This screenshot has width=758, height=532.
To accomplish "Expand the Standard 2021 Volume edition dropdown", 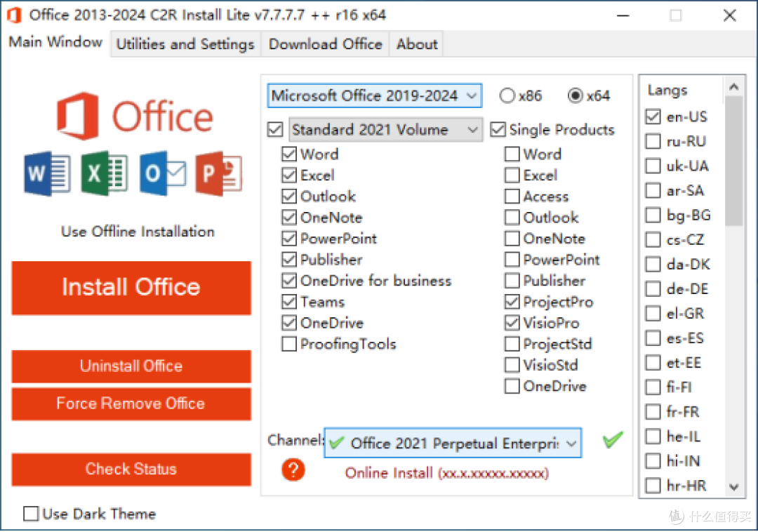I will coord(385,130).
